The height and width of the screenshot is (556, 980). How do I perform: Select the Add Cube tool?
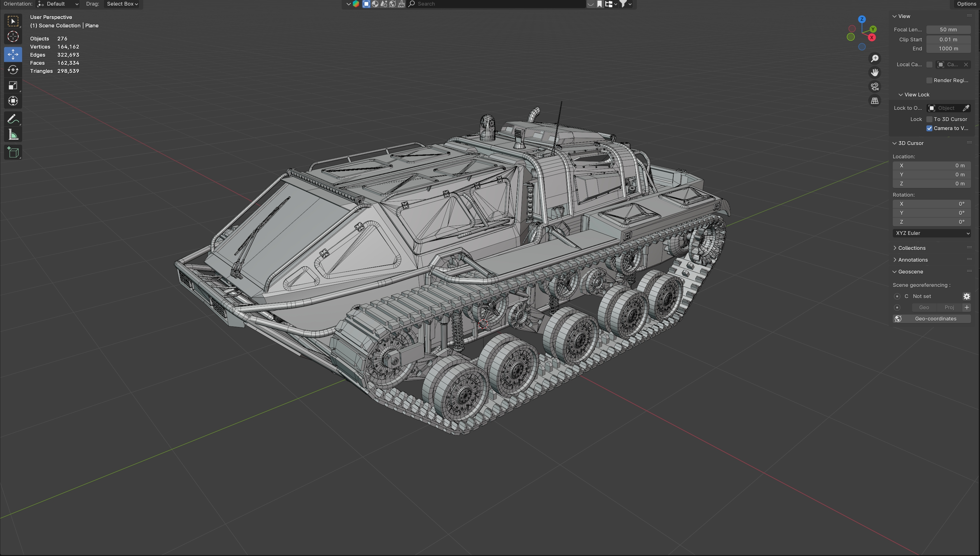coord(13,152)
